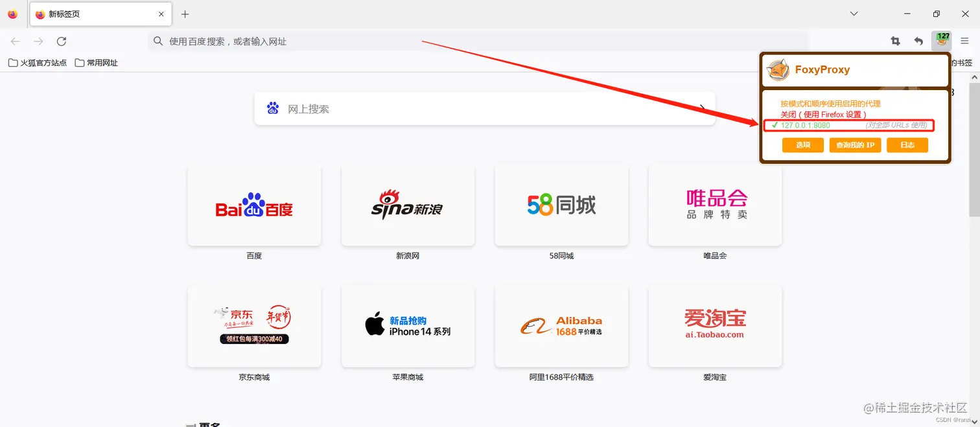Go forward with the forward arrow

tap(39, 41)
